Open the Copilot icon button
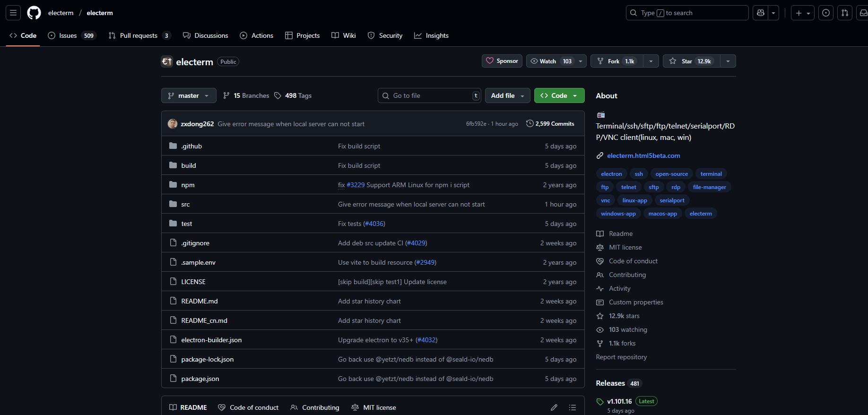This screenshot has width=868, height=415. [761, 13]
